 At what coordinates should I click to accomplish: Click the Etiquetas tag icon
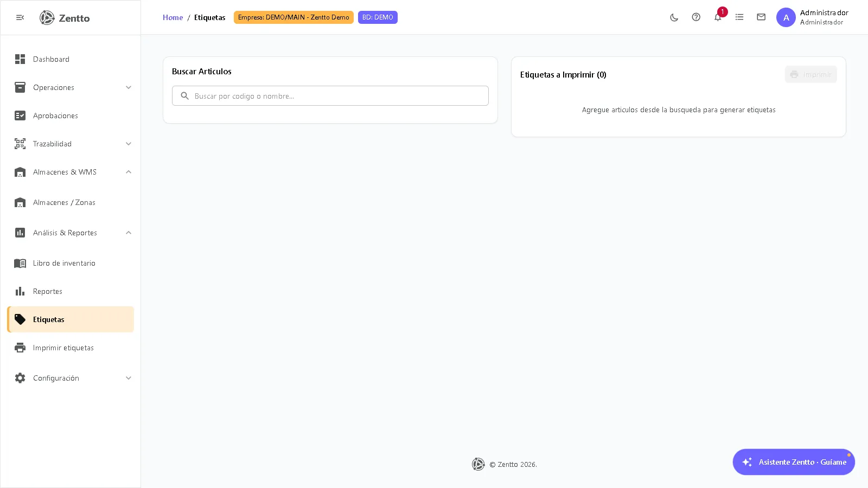coord(20,319)
